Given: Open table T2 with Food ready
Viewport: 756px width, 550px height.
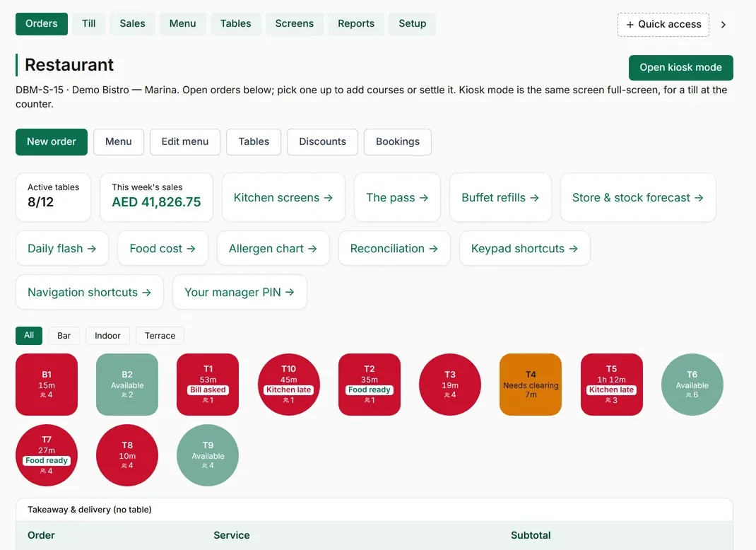Looking at the screenshot, I should [370, 385].
